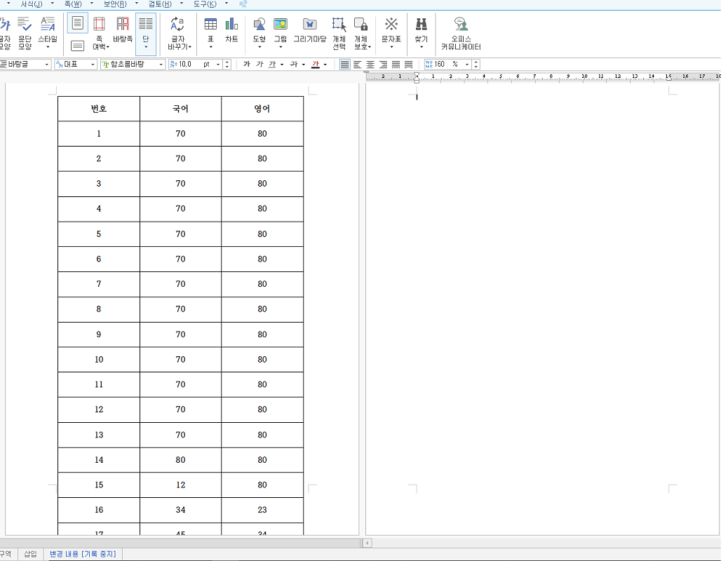The height and width of the screenshot is (561, 728).
Task: Open the 개체 보호 object protect tool
Action: pyautogui.click(x=362, y=33)
